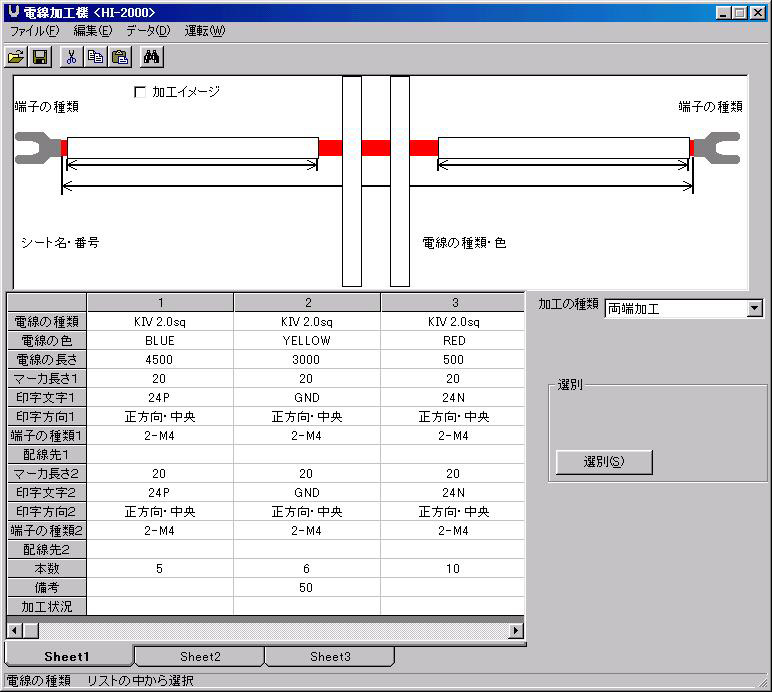Select the Sheet1 tab
This screenshot has width=772, height=692.
point(67,657)
